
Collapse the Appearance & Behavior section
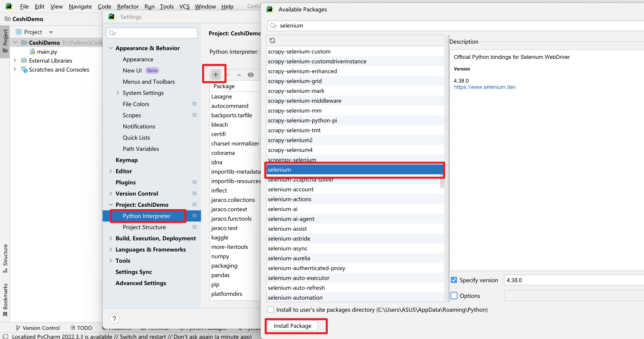(111, 48)
